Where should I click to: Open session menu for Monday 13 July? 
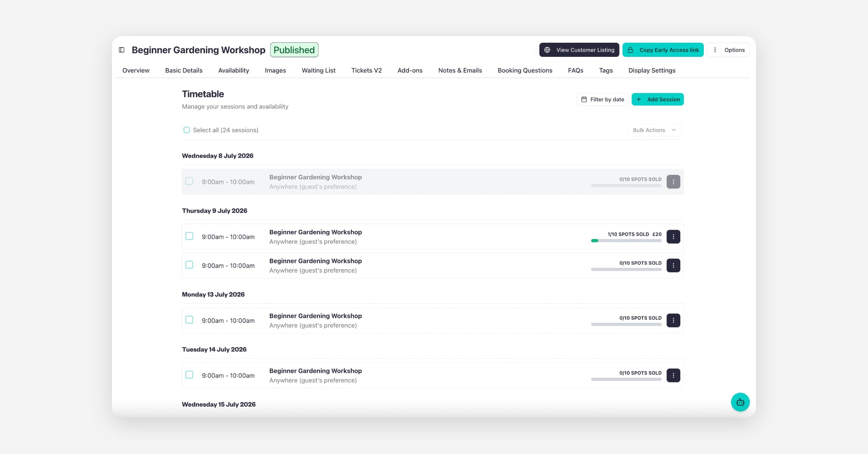tap(673, 320)
